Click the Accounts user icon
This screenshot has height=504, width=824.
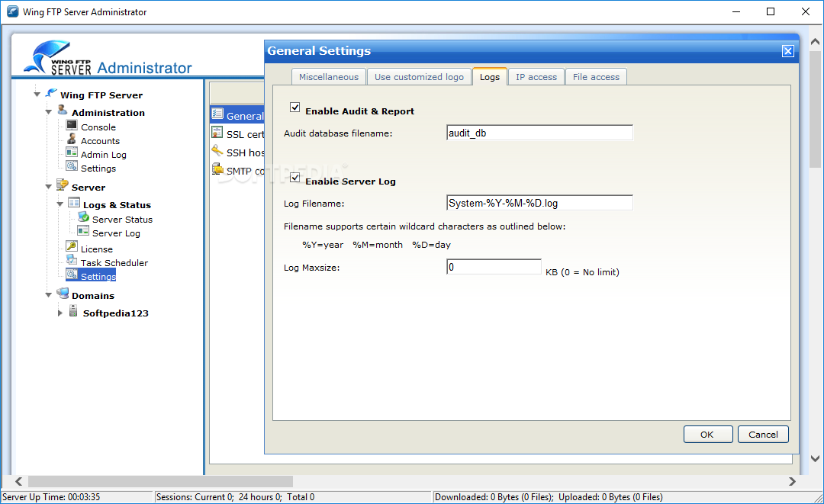coord(72,139)
